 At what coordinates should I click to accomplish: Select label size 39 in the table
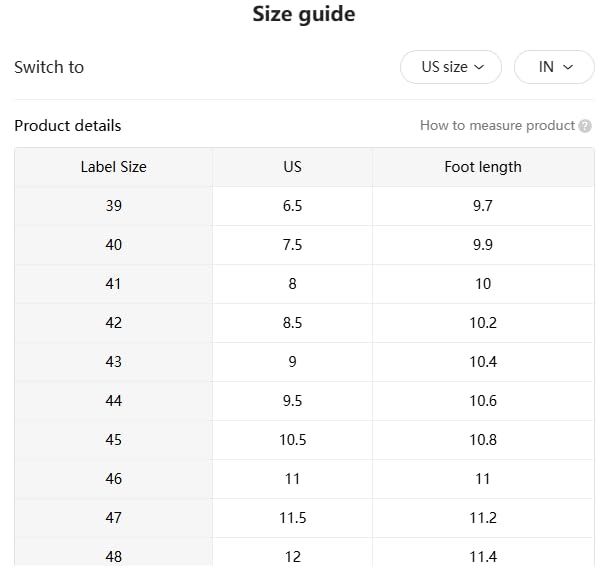(x=113, y=206)
